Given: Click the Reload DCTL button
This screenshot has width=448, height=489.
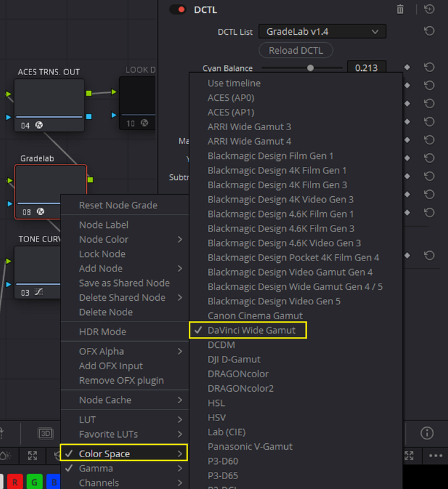Looking at the screenshot, I should pos(296,50).
